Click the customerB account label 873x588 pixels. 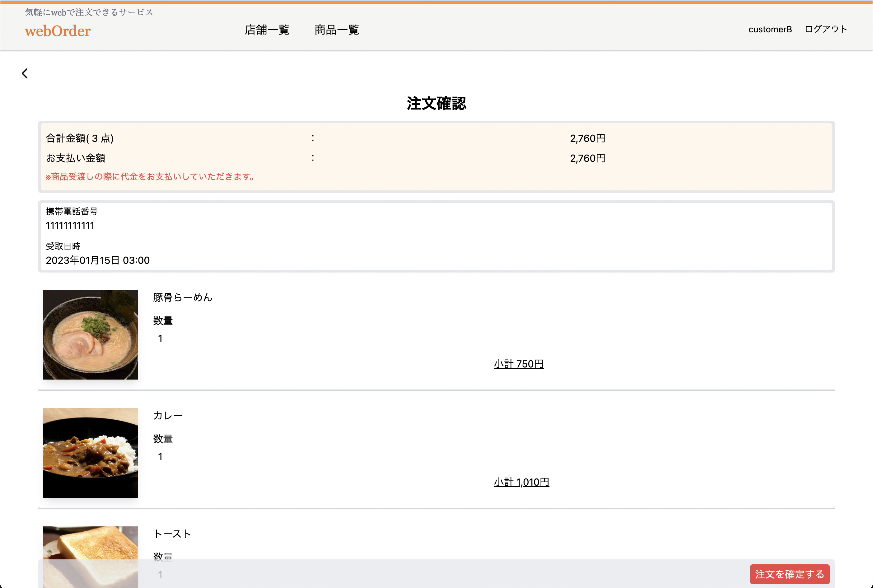(x=770, y=29)
